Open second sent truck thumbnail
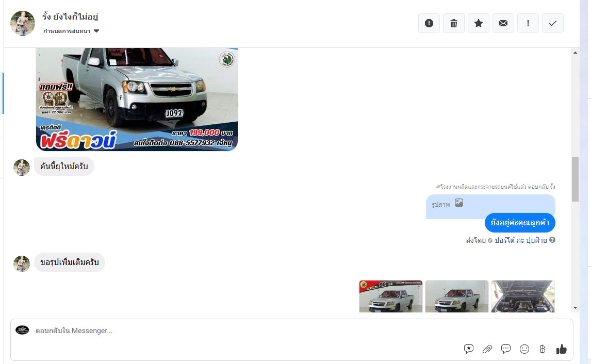This screenshot has width=591, height=364. click(457, 296)
